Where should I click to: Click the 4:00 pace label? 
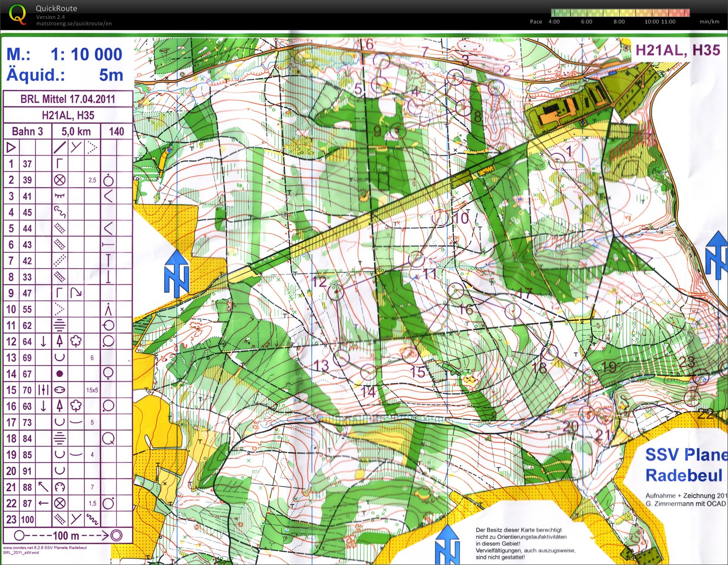point(554,22)
